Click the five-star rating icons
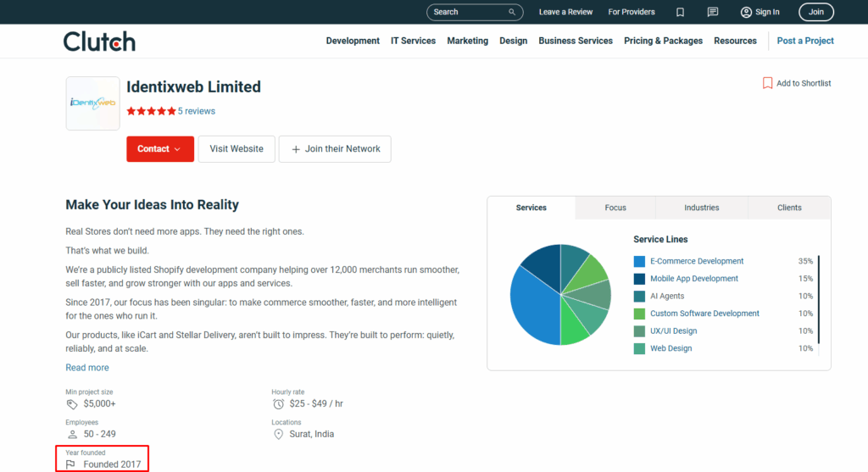The image size is (868, 472). tap(151, 111)
